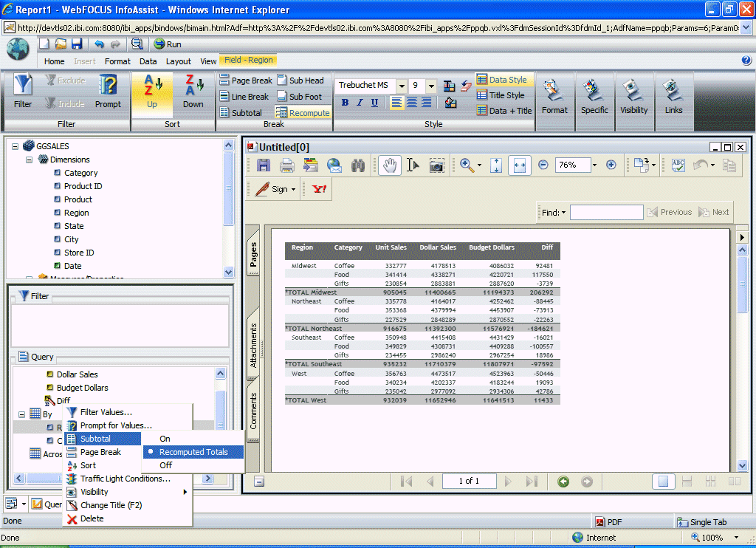Click the query pane horizontal scrollbar
The width and height of the screenshot is (756, 548).
(114, 479)
